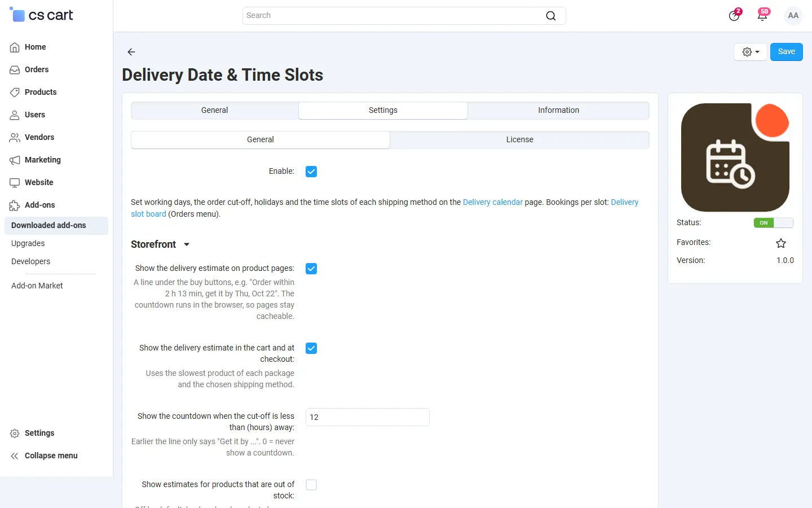Switch to the Information tab
Image resolution: width=812 pixels, height=508 pixels.
(x=558, y=111)
